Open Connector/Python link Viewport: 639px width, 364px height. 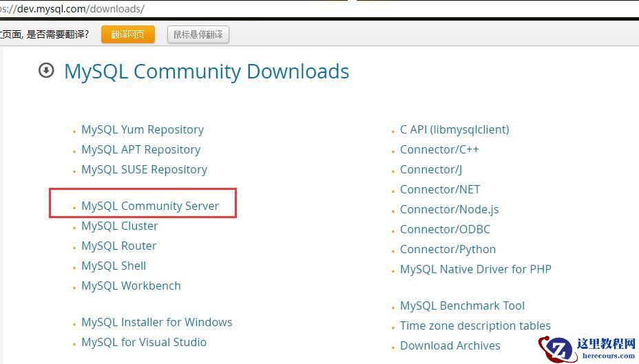coord(448,249)
